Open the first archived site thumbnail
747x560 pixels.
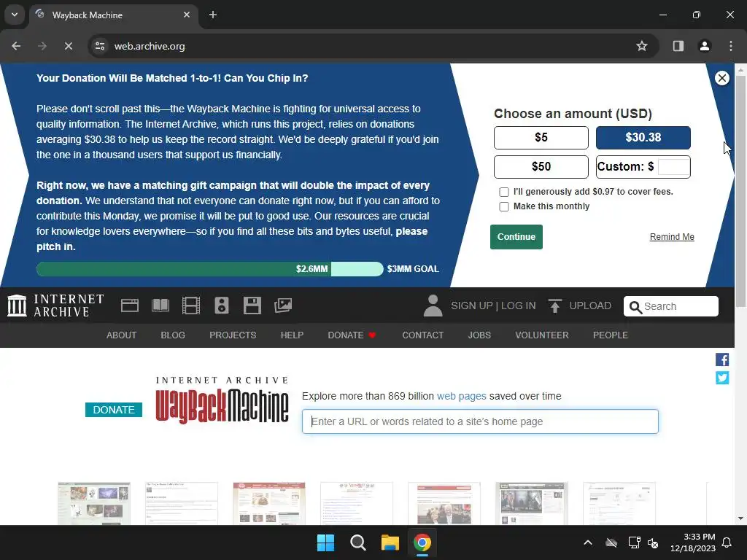pyautogui.click(x=94, y=503)
